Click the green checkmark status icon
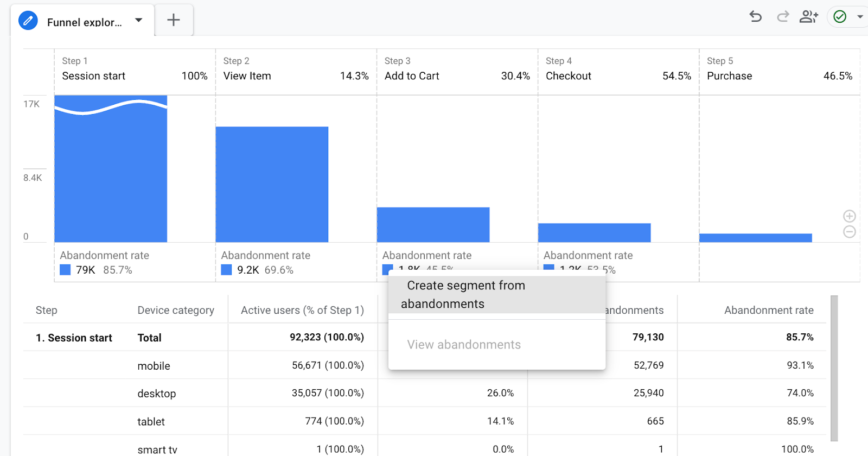Image resolution: width=868 pixels, height=456 pixels. click(x=840, y=17)
